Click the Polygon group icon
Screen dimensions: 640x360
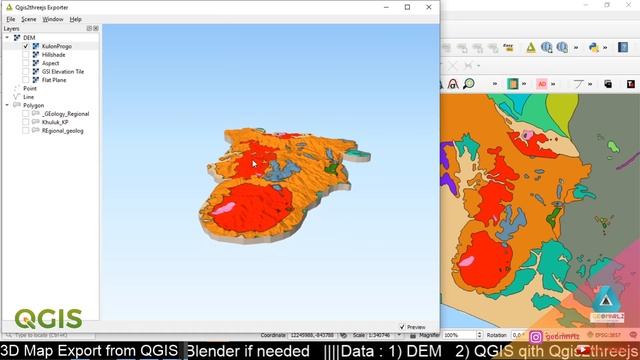[17, 105]
